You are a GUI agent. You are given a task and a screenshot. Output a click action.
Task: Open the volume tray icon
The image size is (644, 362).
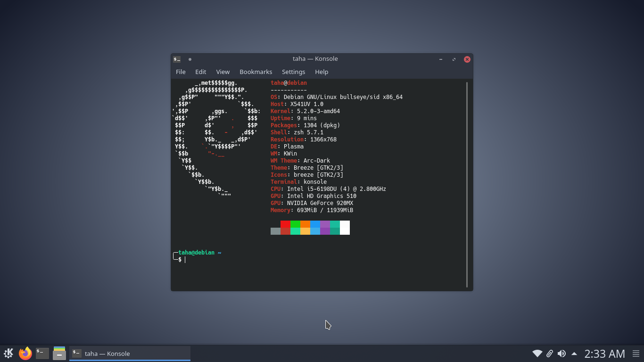[x=561, y=354]
